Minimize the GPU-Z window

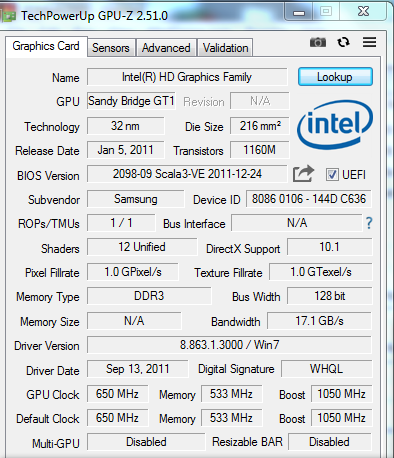(299, 13)
